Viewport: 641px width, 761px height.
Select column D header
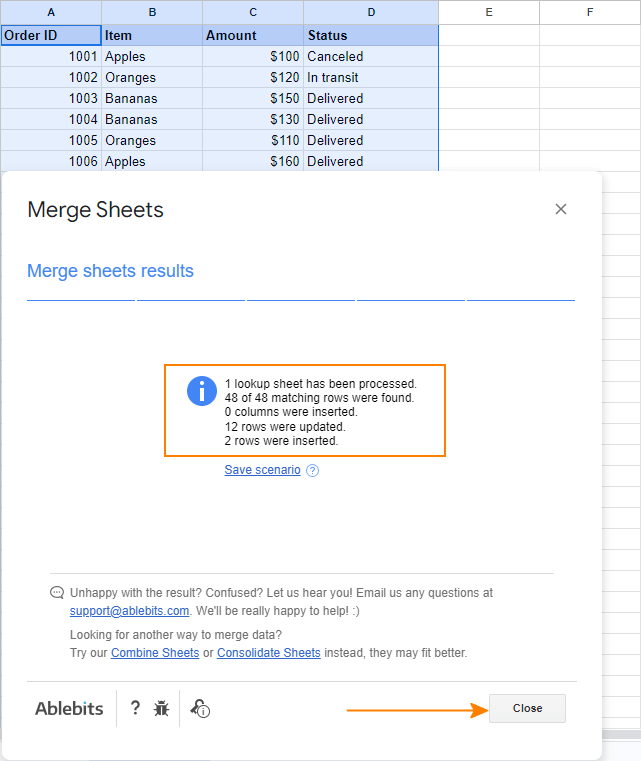(x=371, y=12)
